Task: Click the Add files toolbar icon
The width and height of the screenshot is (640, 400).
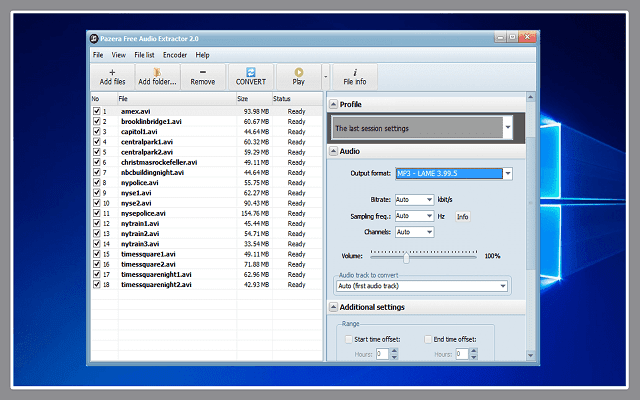Action: click(x=112, y=76)
